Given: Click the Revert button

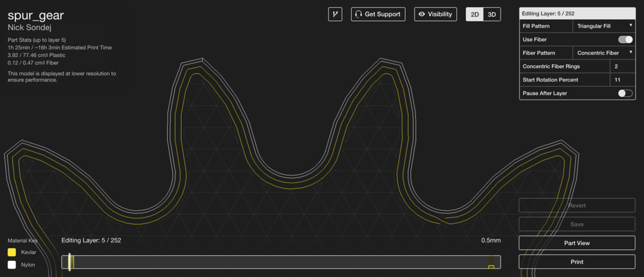Looking at the screenshot, I should click(x=577, y=206).
